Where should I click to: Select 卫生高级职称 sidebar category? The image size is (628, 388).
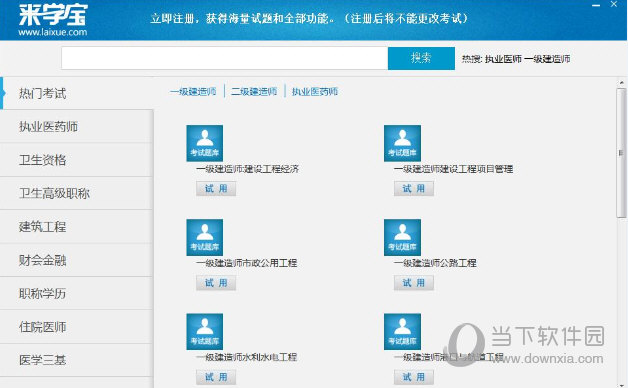coord(76,193)
